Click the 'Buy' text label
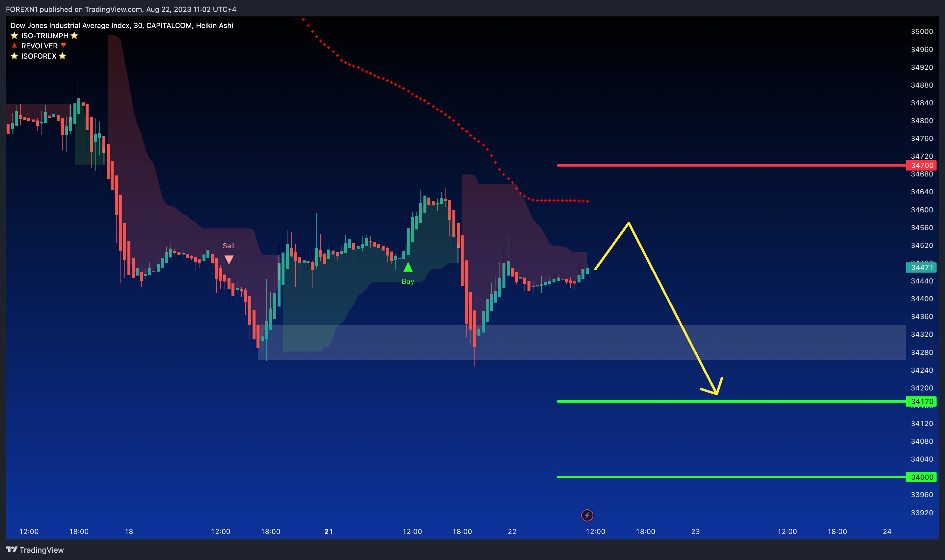This screenshot has height=560, width=945. click(x=408, y=281)
